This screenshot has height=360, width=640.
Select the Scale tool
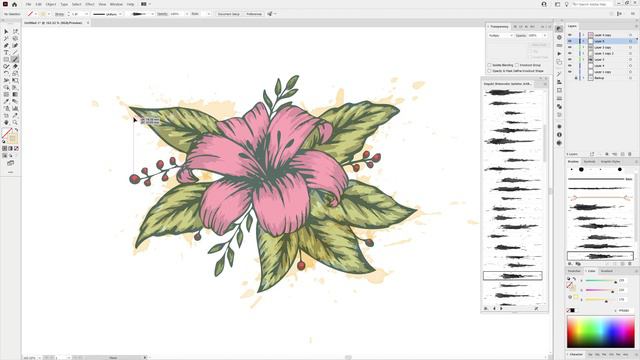(15, 73)
